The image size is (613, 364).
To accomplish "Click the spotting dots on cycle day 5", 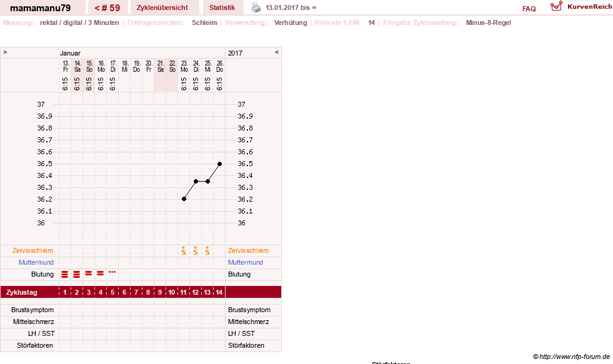I will coord(112,272).
